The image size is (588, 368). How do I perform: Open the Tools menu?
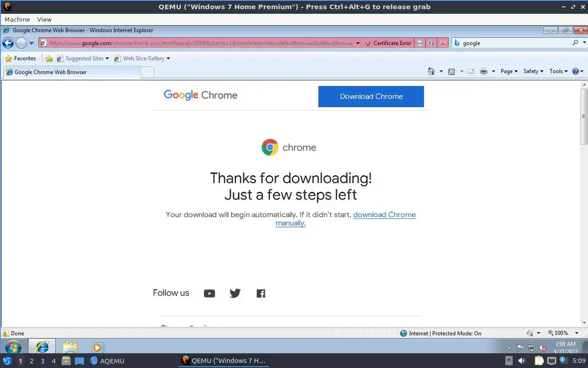[559, 71]
